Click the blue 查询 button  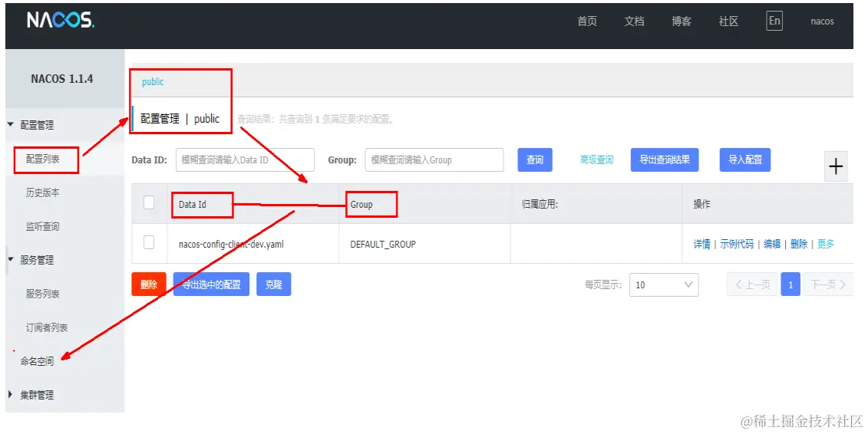[535, 159]
